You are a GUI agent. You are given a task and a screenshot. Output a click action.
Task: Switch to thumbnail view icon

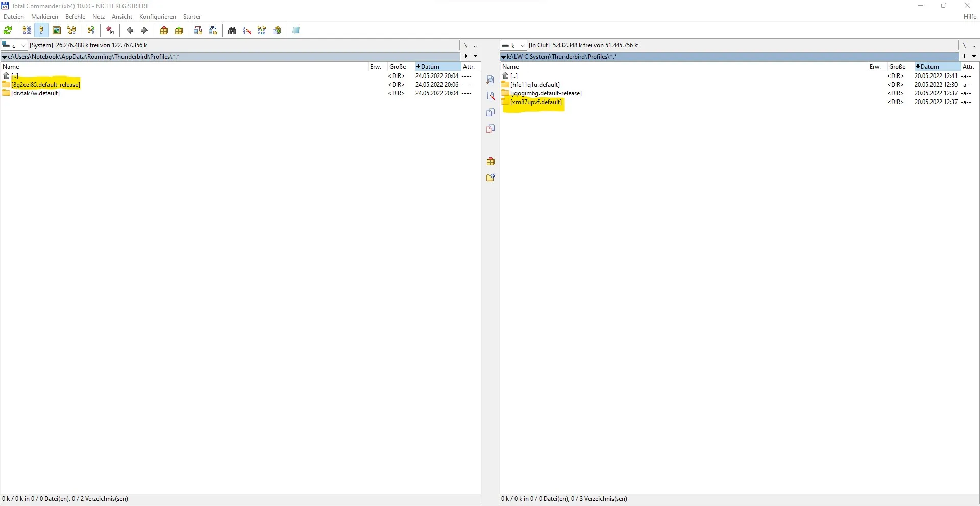coord(57,31)
